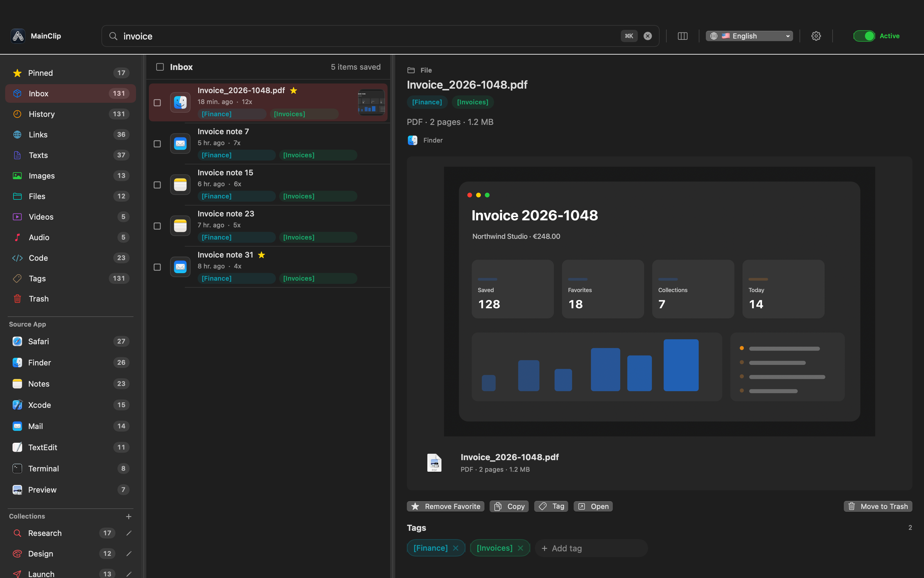Filter by Terminal source app icon
This screenshot has width=924, height=578.
[17, 468]
